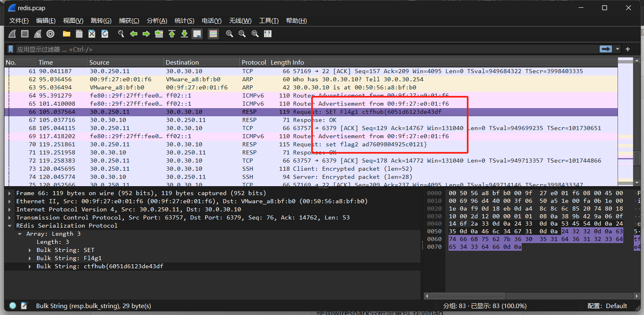
Task: Click hex pane horizontal scrollbar thumb
Action: (468, 296)
